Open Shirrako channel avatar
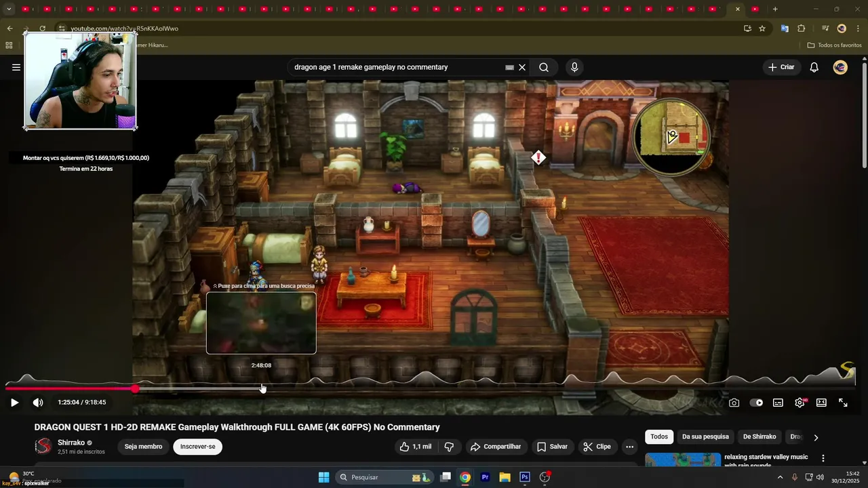This screenshot has width=868, height=488. [x=43, y=446]
